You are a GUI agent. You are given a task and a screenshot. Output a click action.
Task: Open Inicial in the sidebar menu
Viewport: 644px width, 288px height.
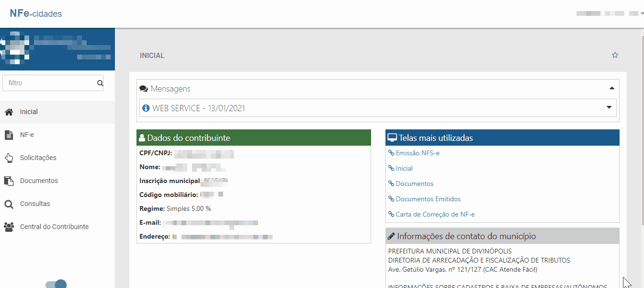57,112
